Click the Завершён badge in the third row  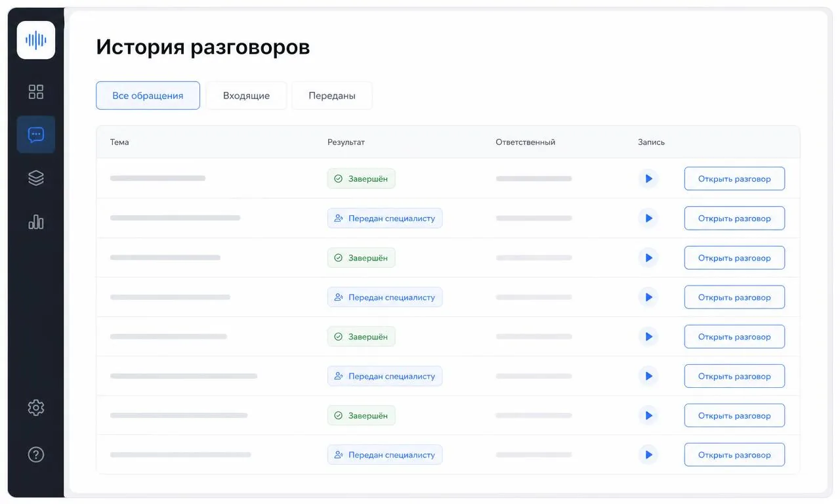click(362, 257)
